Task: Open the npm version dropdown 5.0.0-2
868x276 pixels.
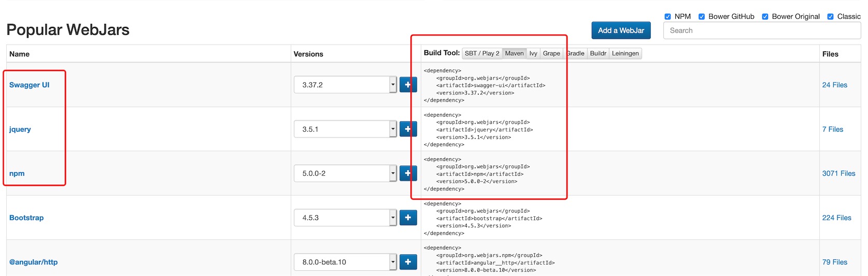Action: (x=345, y=173)
